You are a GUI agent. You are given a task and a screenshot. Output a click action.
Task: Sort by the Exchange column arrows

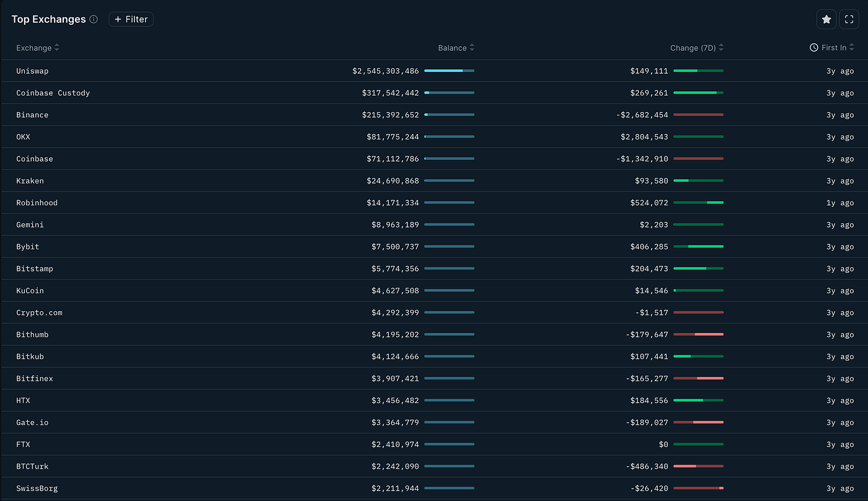pyautogui.click(x=57, y=48)
